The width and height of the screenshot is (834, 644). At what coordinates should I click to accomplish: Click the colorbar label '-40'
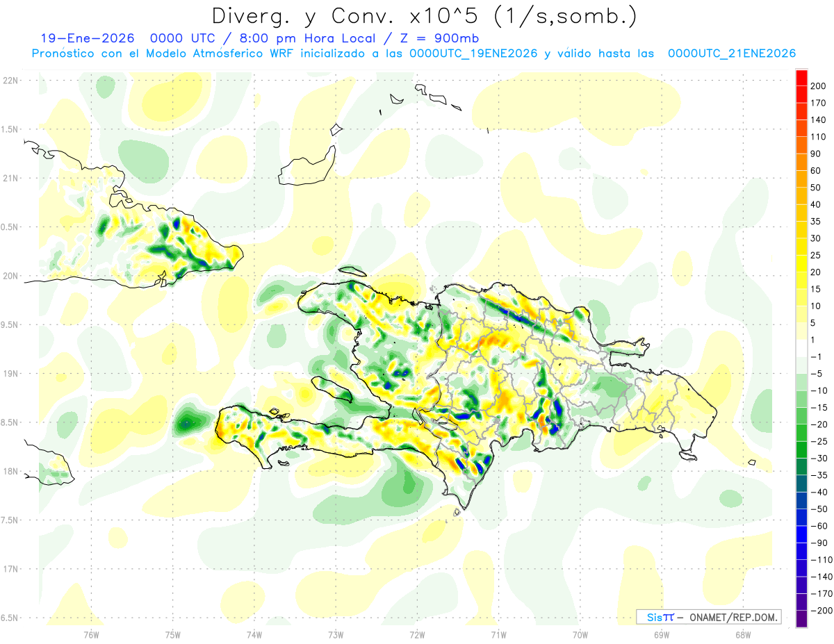[x=821, y=492]
